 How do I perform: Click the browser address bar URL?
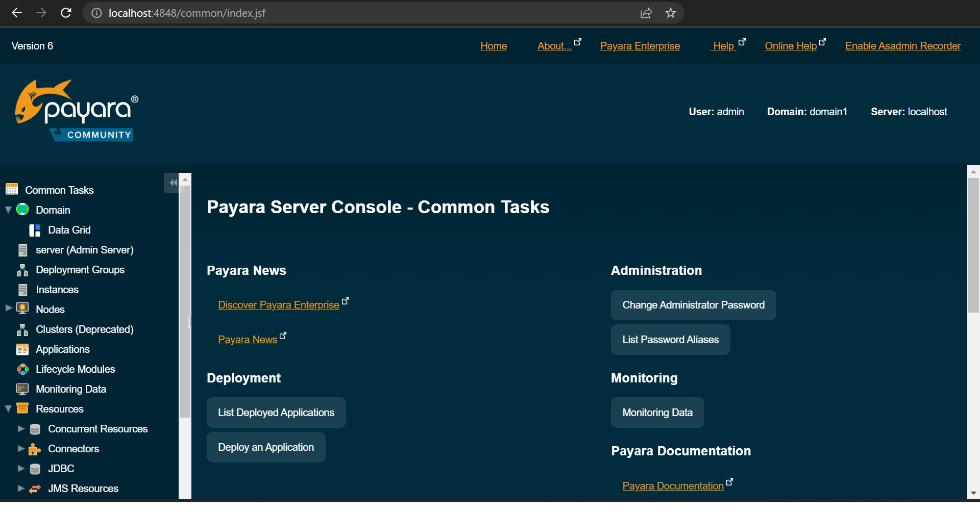coord(187,13)
